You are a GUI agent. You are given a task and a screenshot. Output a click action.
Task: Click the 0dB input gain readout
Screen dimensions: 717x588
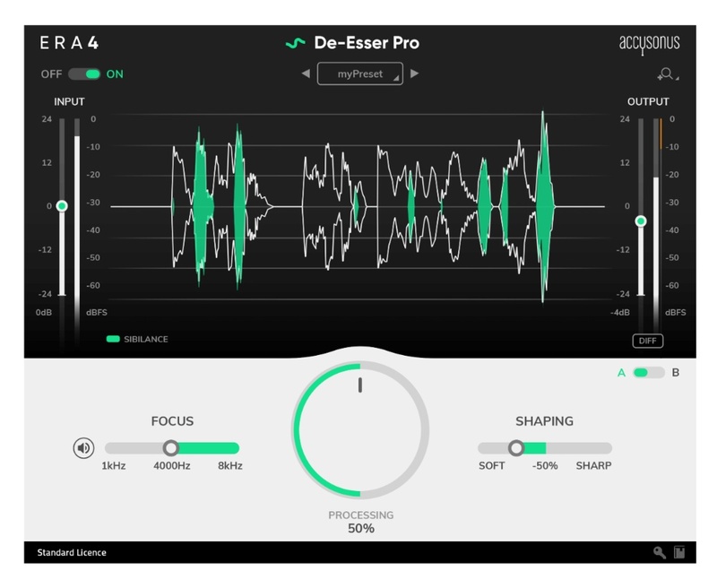pos(44,312)
